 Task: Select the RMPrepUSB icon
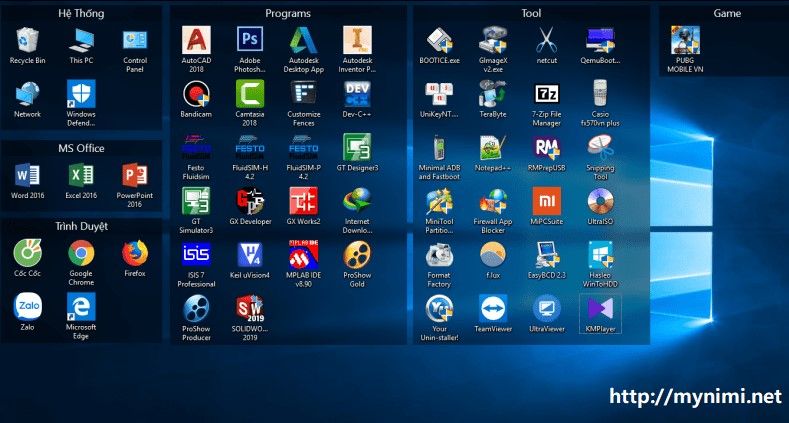click(x=546, y=148)
